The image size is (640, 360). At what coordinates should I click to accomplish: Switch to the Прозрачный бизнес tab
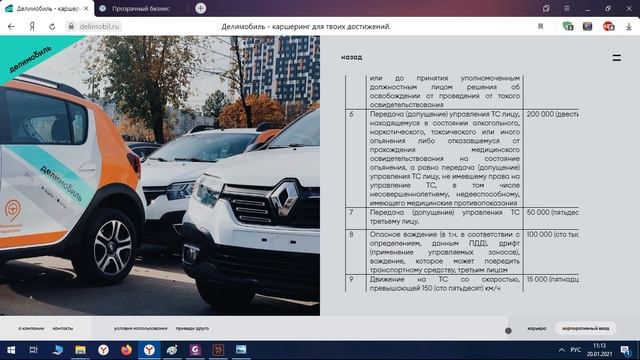coord(140,9)
